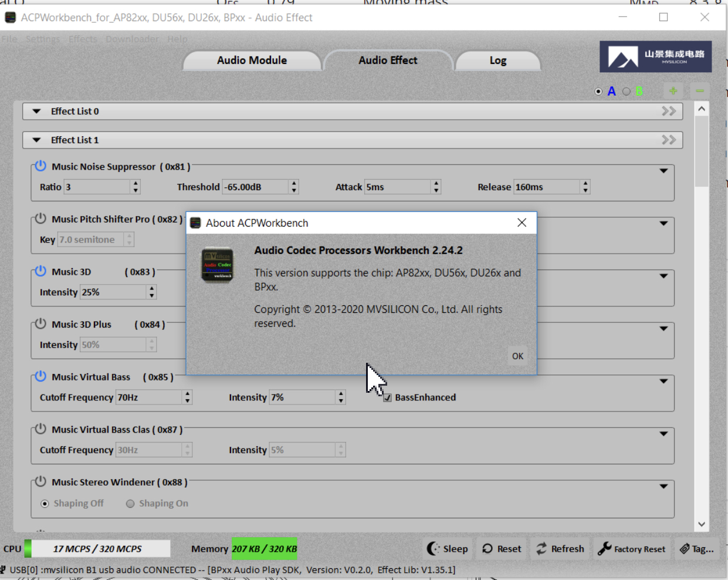Screen dimensions: 728x580
Task: Click ACPWorkbench app icon in About dialog
Action: pos(218,265)
